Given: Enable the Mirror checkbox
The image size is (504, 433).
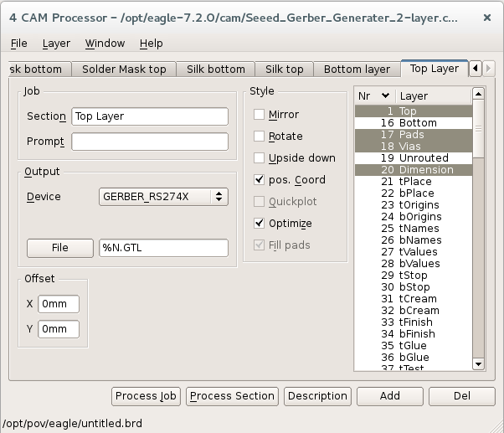Looking at the screenshot, I should pos(260,115).
